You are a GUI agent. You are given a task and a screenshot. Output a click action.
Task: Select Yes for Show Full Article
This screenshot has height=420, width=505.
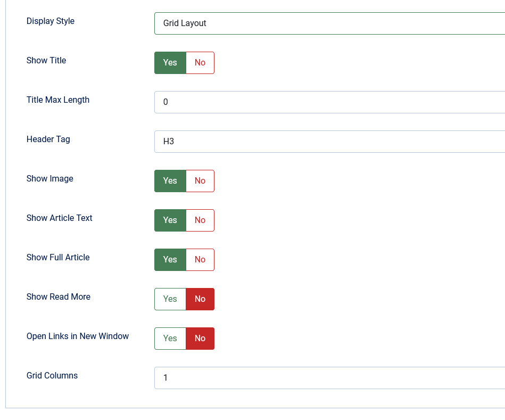tap(170, 260)
